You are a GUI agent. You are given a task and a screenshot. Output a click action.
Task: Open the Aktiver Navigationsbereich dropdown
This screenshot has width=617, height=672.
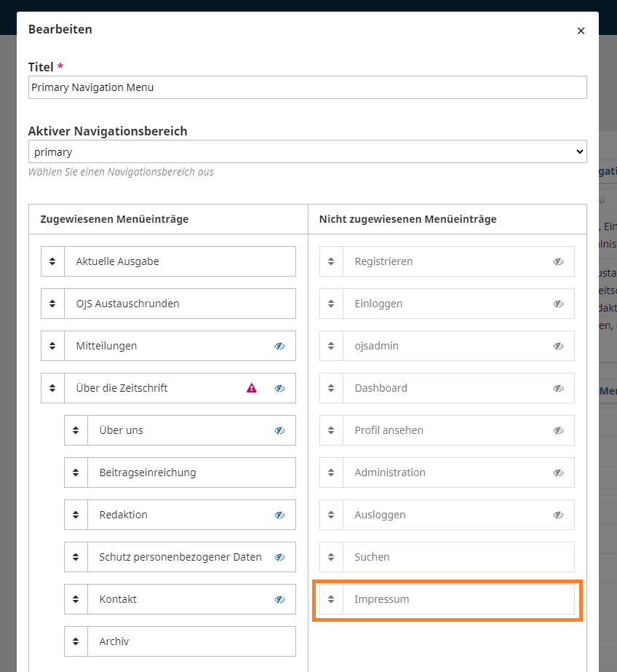tap(307, 151)
